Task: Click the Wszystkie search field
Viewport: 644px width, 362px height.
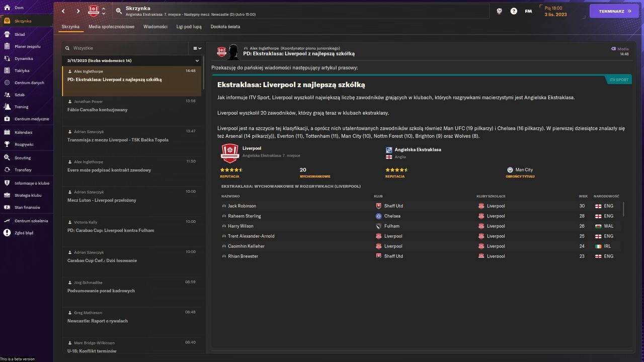Action: [126, 48]
